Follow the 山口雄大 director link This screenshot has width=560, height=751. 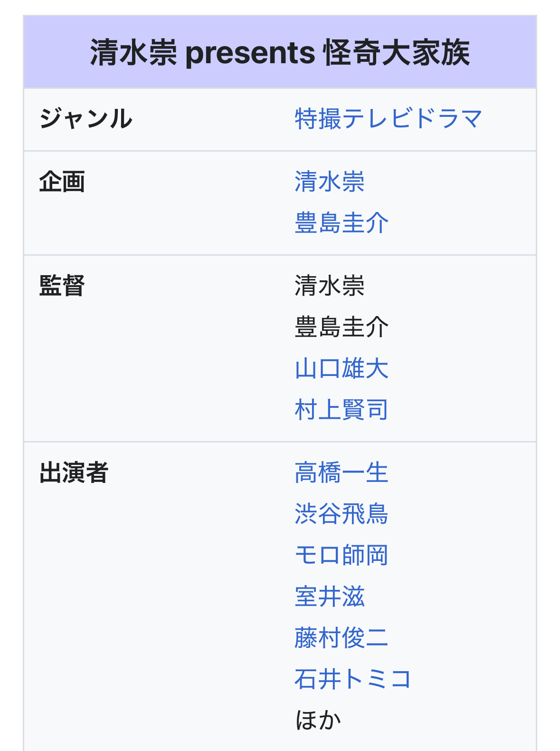click(341, 369)
